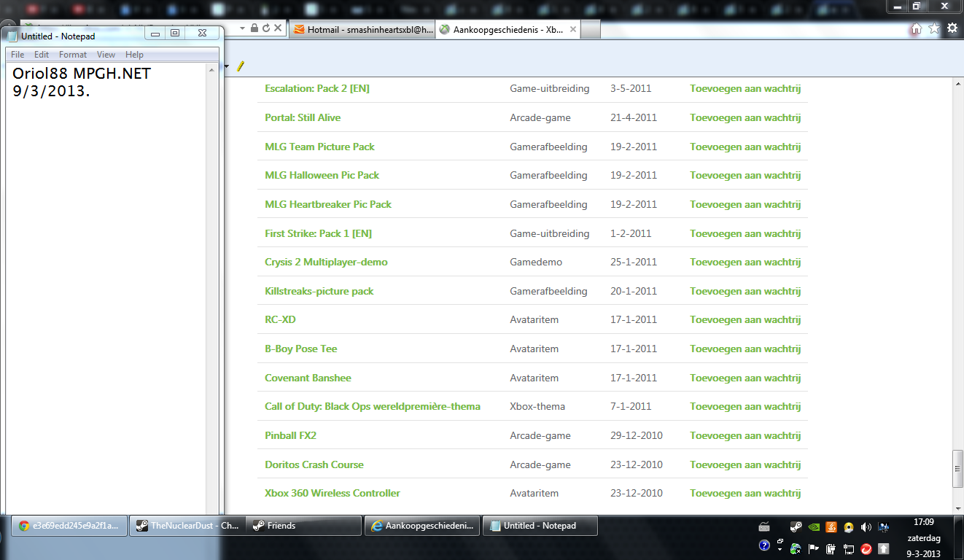Click the yellow disc drive tray icon
The image size is (964, 560).
pyautogui.click(x=848, y=526)
